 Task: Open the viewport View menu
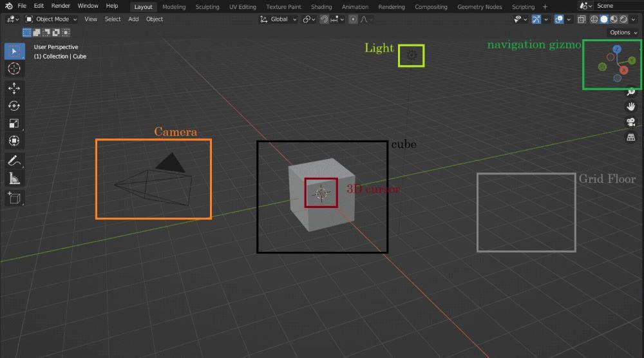(91, 19)
